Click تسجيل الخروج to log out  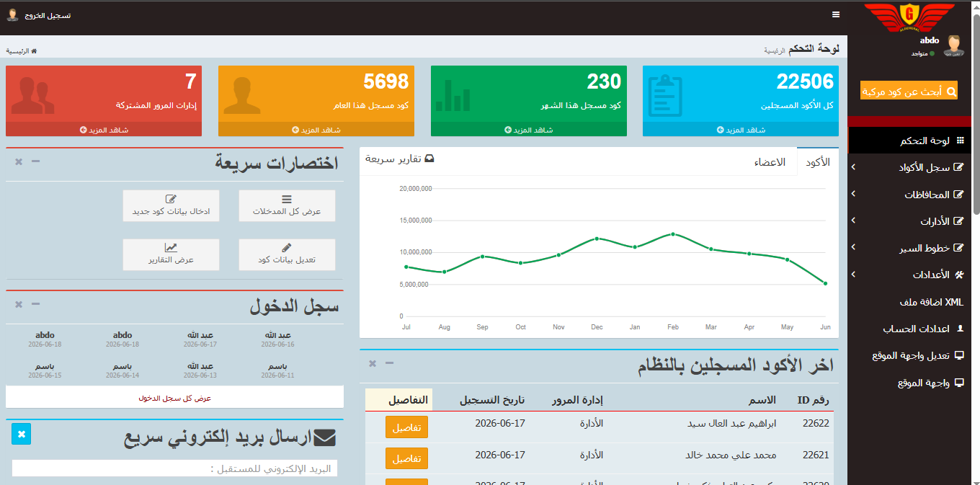click(x=48, y=15)
